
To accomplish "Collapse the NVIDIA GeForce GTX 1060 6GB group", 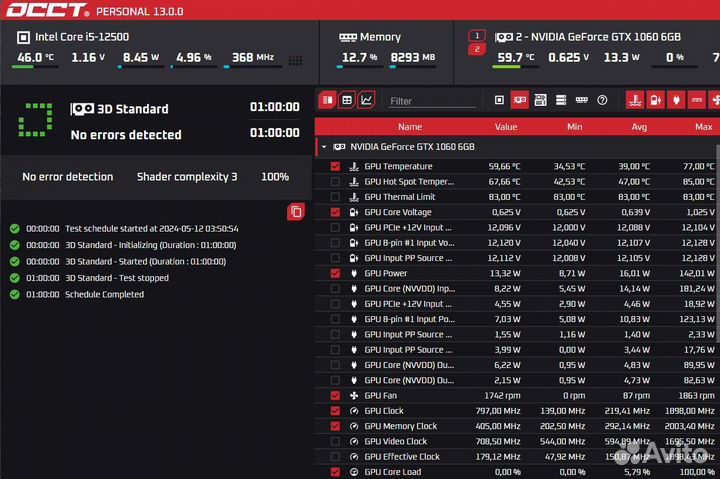I will click(323, 146).
